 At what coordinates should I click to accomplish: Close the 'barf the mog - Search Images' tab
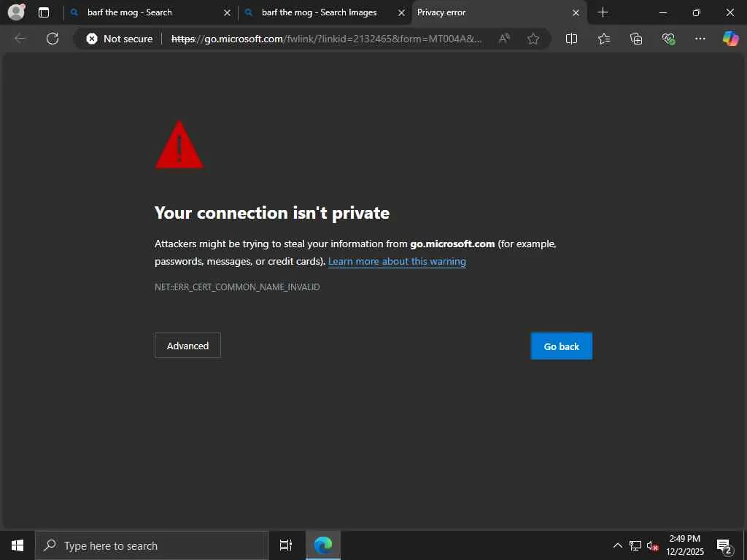[x=402, y=13]
